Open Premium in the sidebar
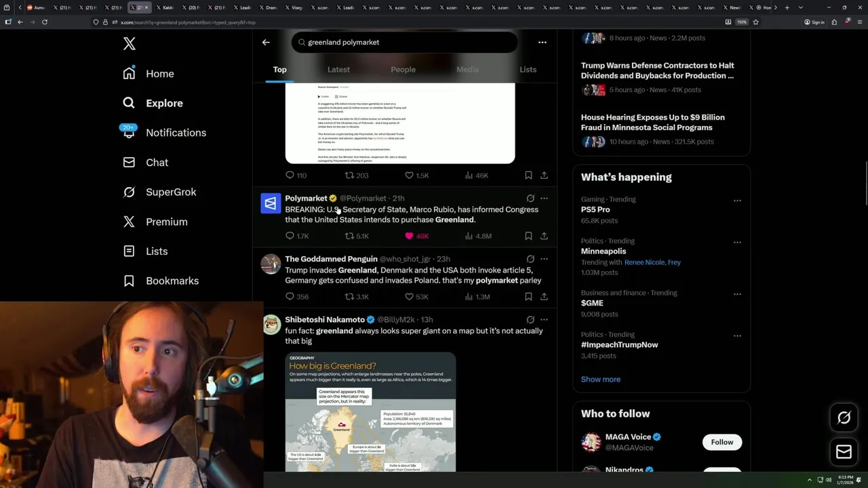 (x=155, y=222)
